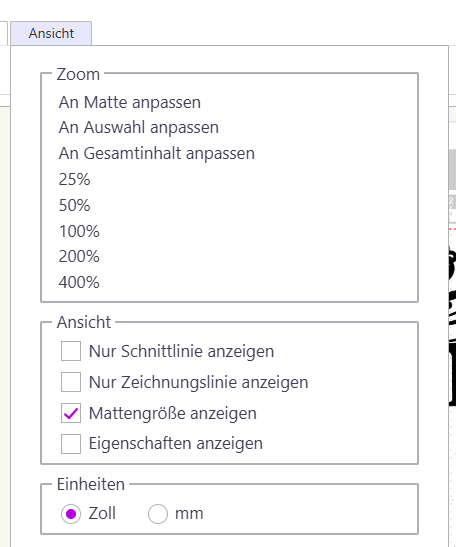Set zoom to 400%
The width and height of the screenshot is (456, 547).
[x=79, y=282]
